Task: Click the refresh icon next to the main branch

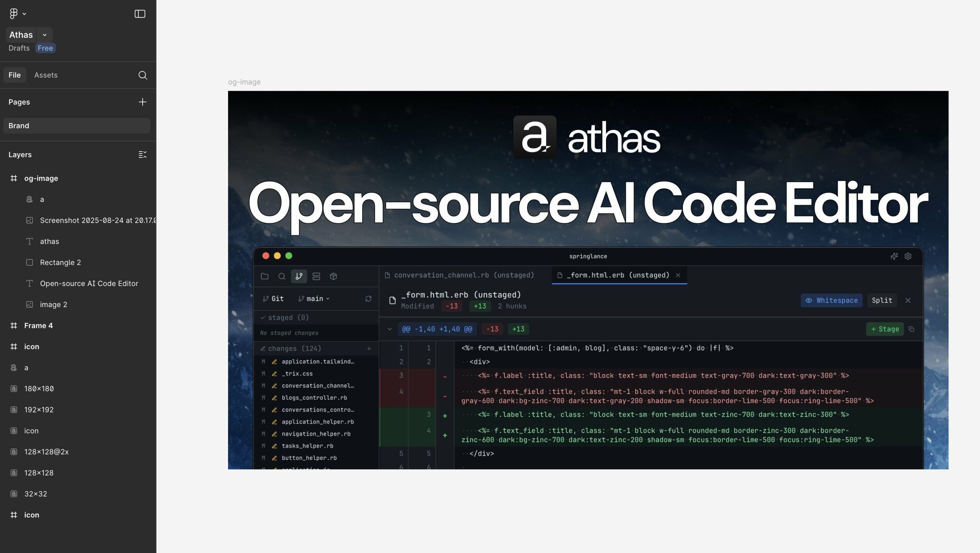Action: click(369, 298)
